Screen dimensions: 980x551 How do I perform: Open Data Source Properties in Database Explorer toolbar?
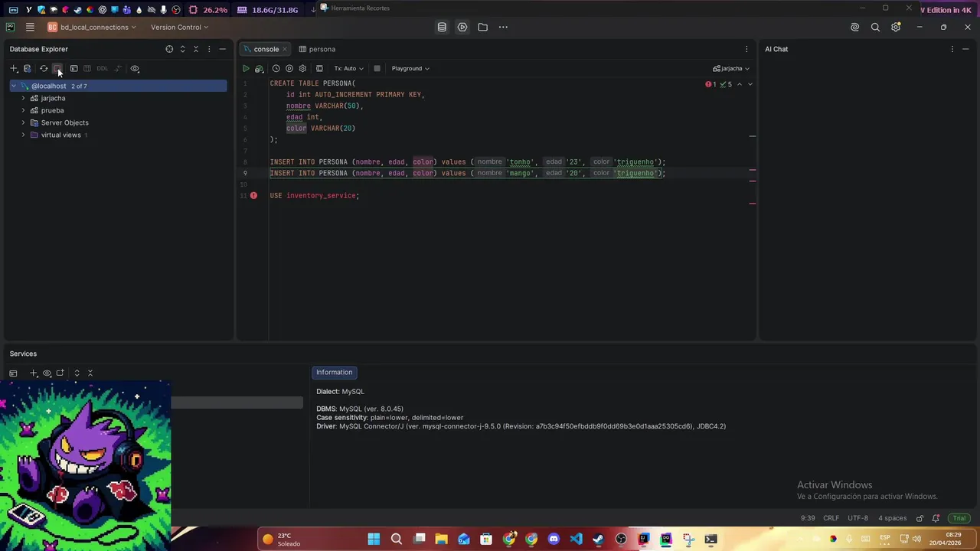(x=28, y=69)
